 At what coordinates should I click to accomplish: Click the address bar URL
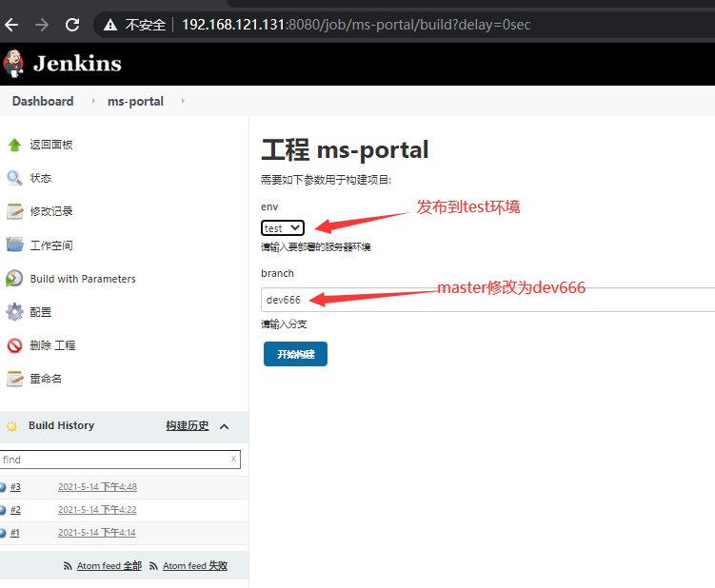pyautogui.click(x=356, y=25)
